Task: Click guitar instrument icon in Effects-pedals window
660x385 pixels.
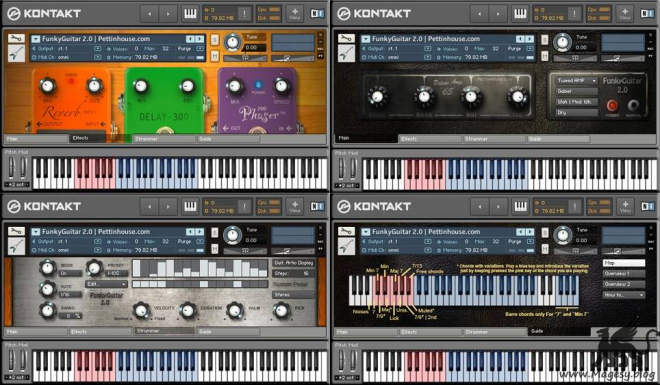Action: [x=16, y=54]
